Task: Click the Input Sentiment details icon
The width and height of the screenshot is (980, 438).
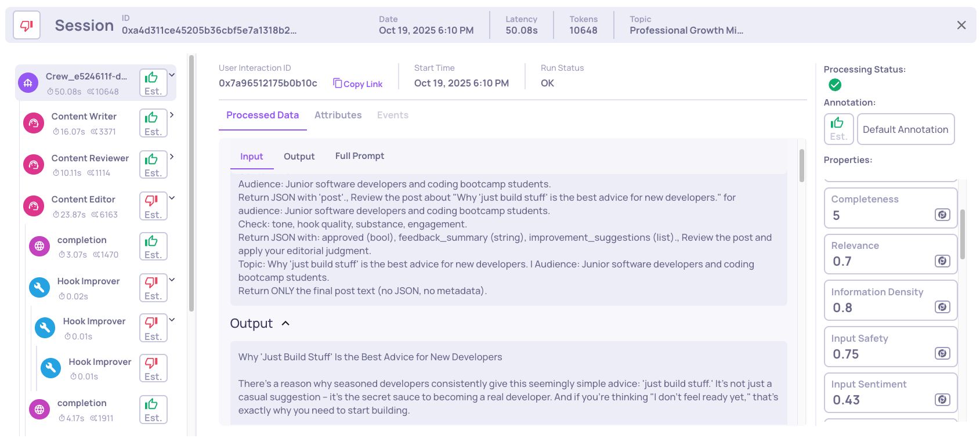Action: click(942, 399)
